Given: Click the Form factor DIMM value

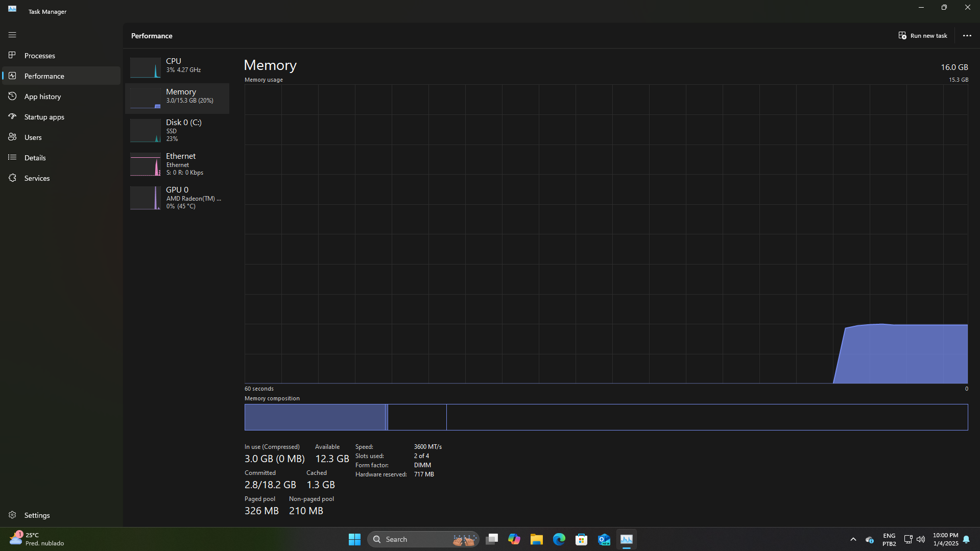Looking at the screenshot, I should tap(422, 465).
